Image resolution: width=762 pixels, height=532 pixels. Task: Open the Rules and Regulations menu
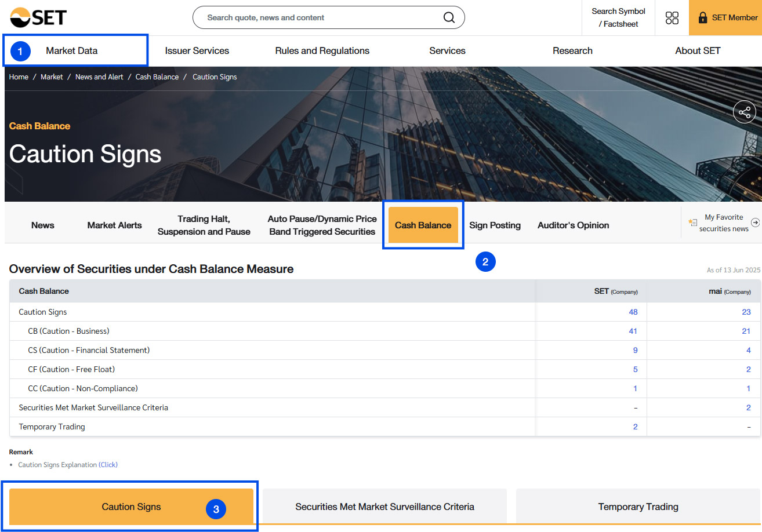(x=322, y=50)
